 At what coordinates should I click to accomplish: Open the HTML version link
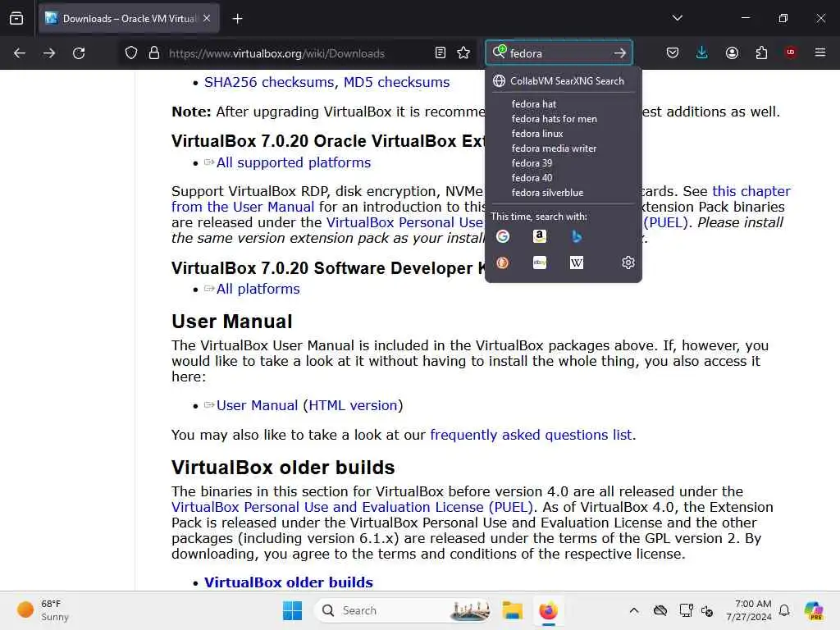353,405
